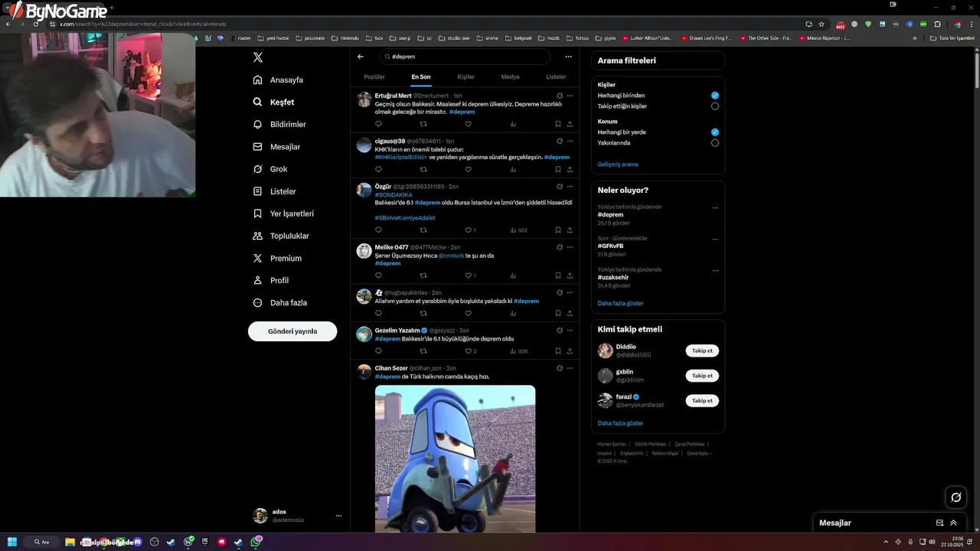The image size is (980, 551).
Task: Switch to En Son tab
Action: (x=421, y=77)
